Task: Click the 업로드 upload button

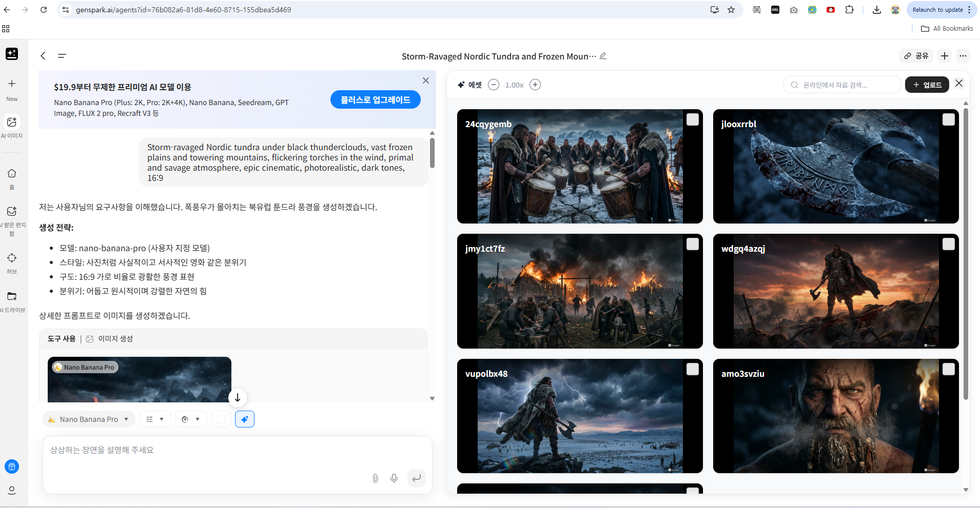Action: tap(927, 85)
